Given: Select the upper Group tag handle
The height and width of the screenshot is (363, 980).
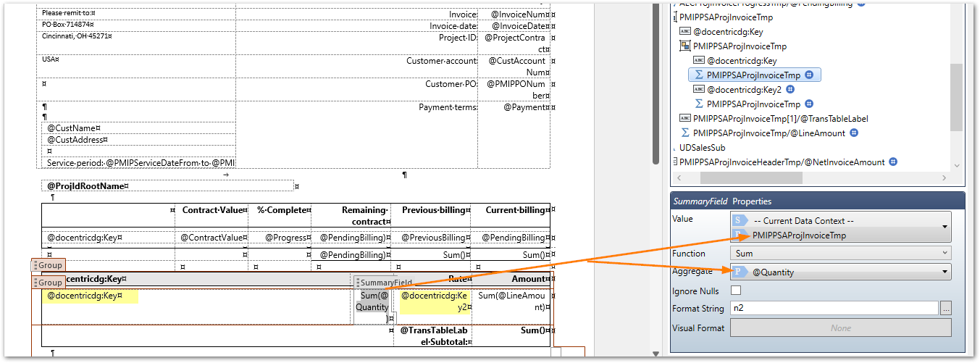Looking at the screenshot, I should [x=49, y=265].
